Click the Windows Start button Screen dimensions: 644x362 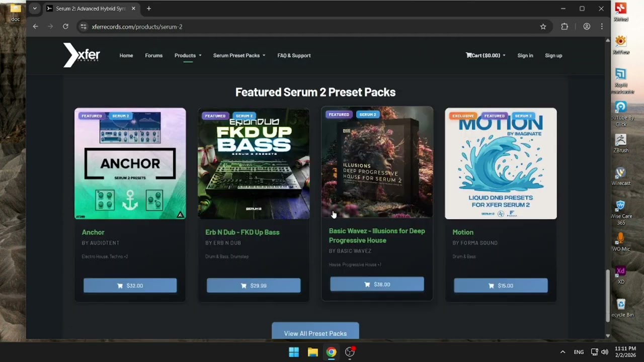pyautogui.click(x=294, y=352)
